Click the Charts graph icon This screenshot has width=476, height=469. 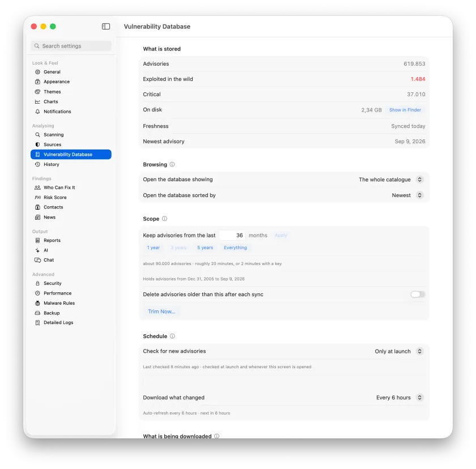click(x=37, y=101)
